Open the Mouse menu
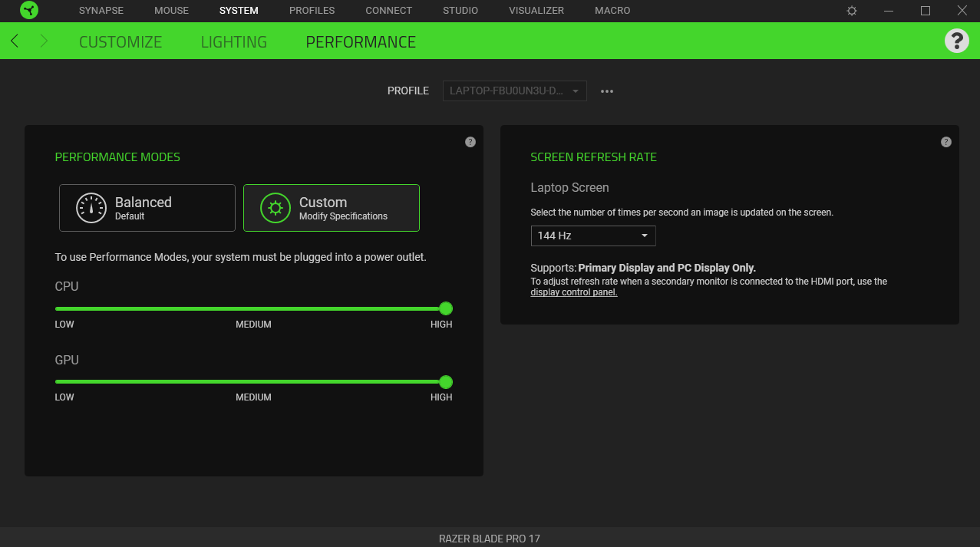Image resolution: width=980 pixels, height=547 pixels. [x=171, y=11]
